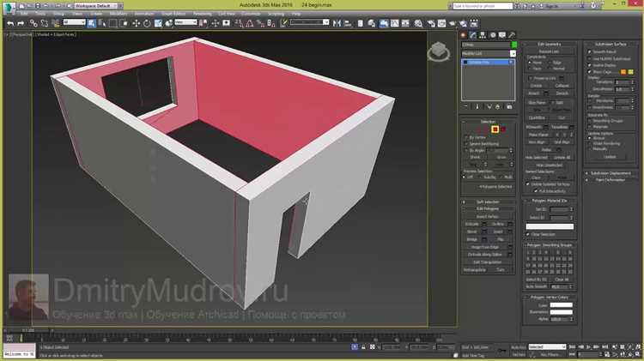
Task: Toggle Preserve UVs checkbox
Action: click(531, 78)
